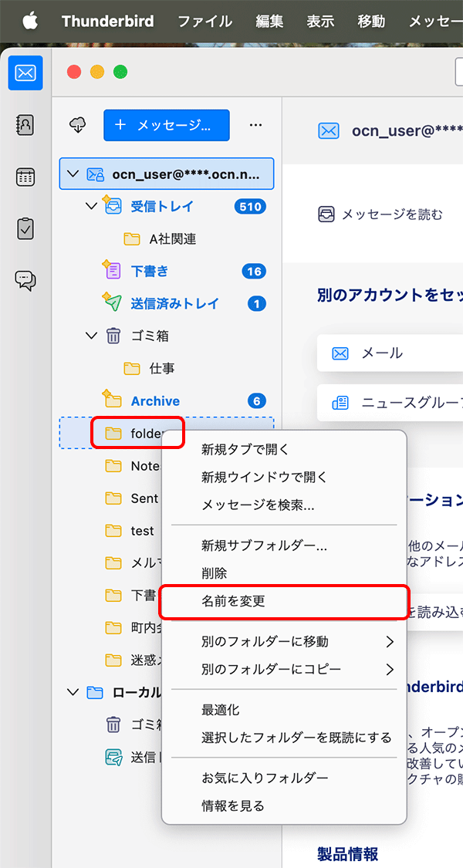Choose 名前を変更 from context menu
This screenshot has height=868, width=463.
click(233, 601)
